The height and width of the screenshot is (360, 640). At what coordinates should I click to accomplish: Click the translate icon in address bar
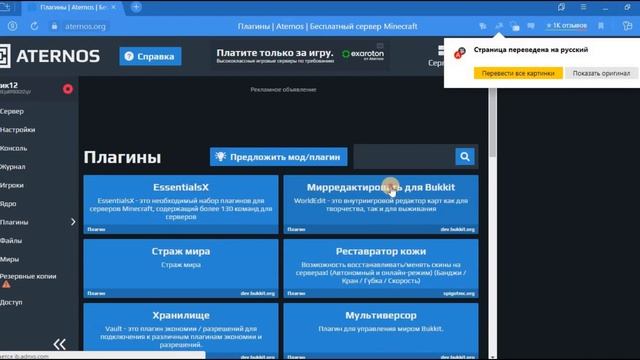pos(499,26)
